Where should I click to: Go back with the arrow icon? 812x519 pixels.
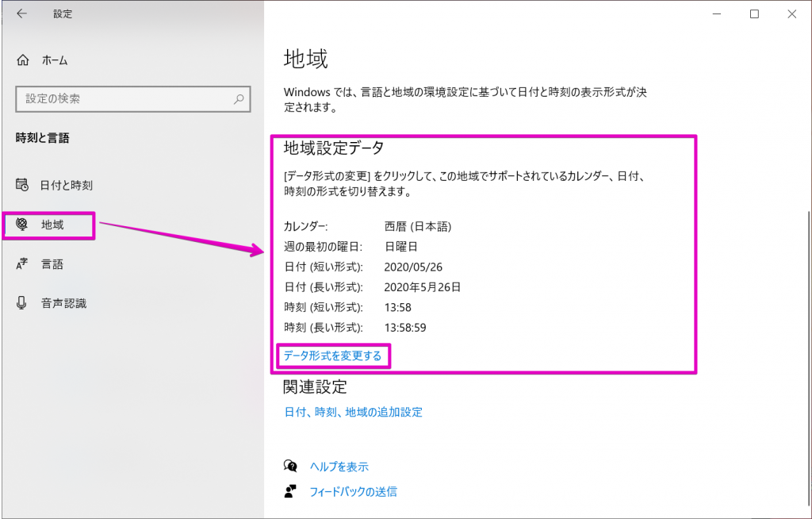point(21,14)
